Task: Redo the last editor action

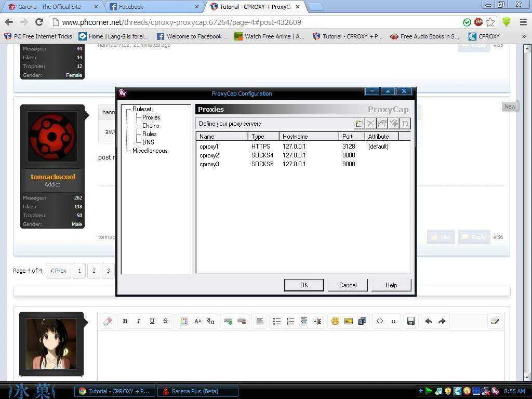Action: coord(442,321)
